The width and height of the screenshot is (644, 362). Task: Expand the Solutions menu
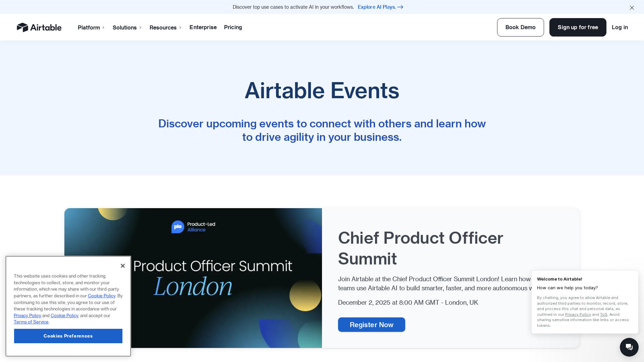[127, 27]
